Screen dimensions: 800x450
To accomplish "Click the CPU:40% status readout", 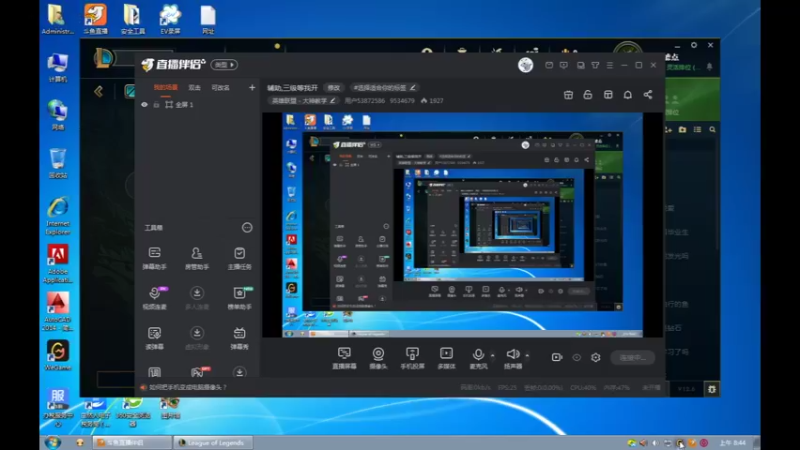I will [583, 388].
